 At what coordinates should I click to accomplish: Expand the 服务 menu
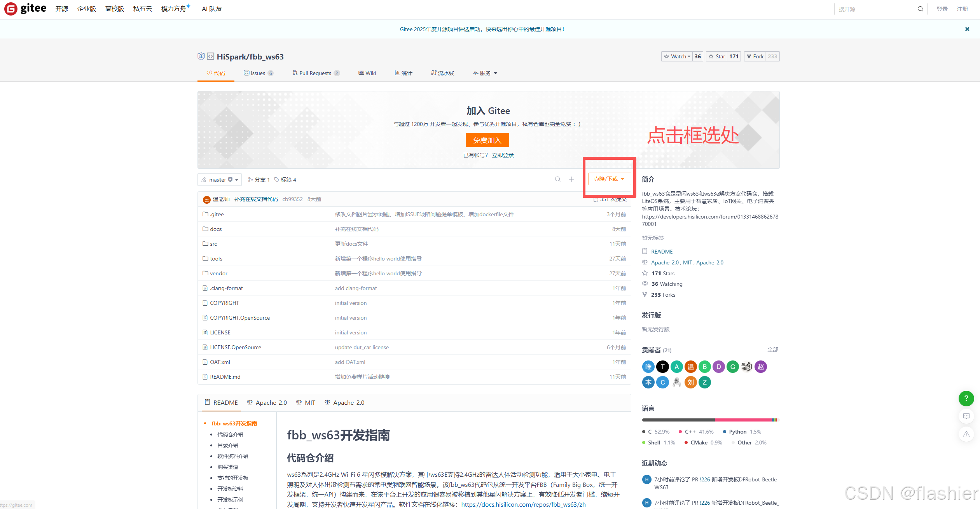[485, 73]
